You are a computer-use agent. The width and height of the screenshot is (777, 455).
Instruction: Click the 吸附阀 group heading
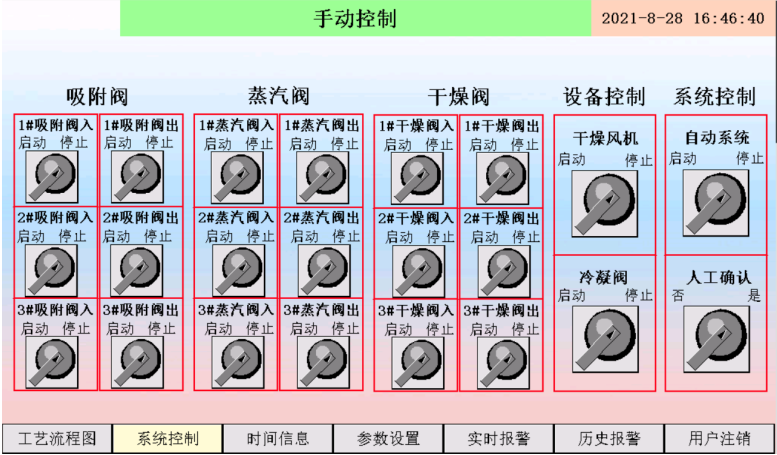pyautogui.click(x=97, y=97)
